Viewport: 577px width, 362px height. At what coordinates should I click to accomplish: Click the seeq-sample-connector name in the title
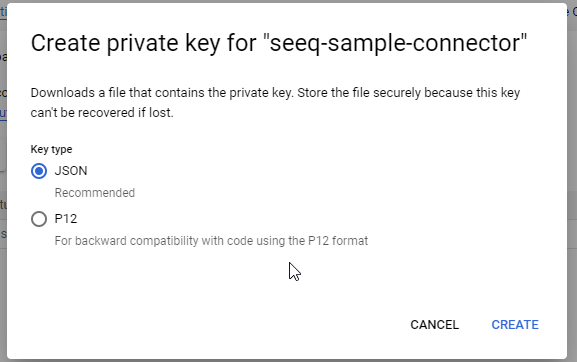point(396,43)
